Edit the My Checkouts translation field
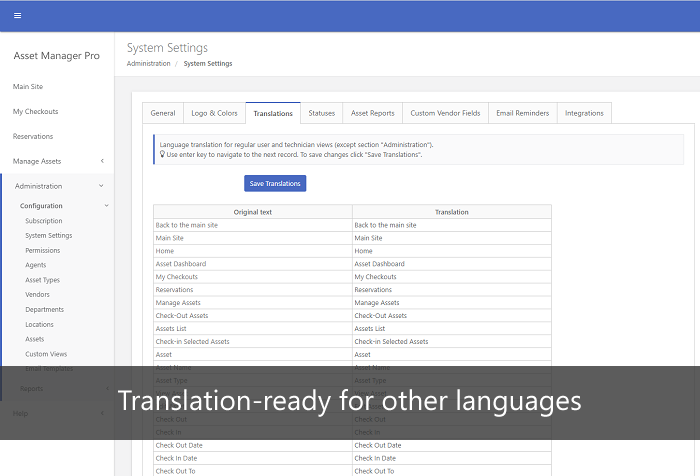 click(452, 277)
